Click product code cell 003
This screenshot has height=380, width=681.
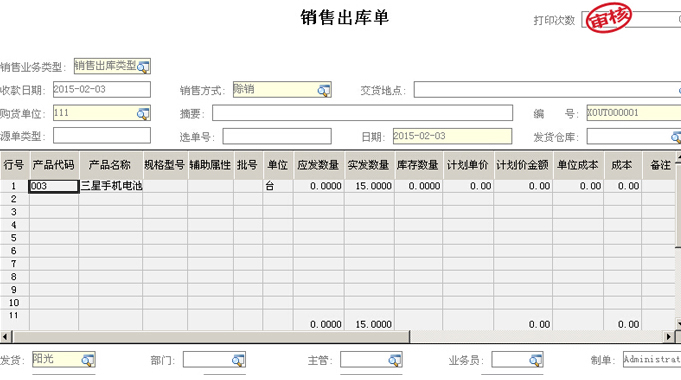(54, 186)
